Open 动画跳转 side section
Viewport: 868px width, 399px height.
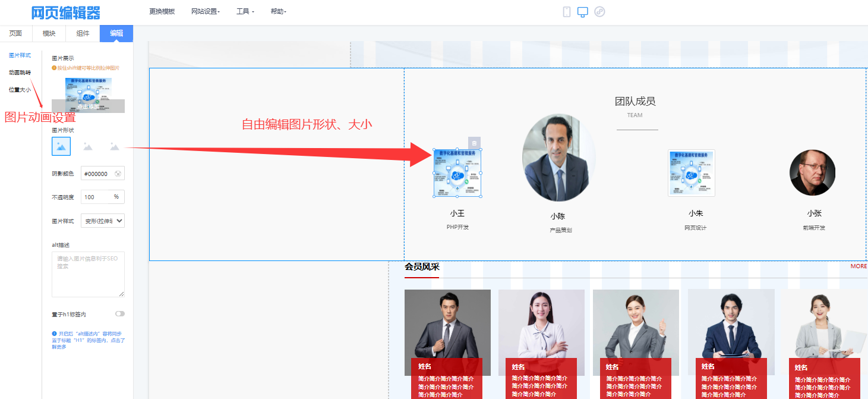[x=20, y=73]
